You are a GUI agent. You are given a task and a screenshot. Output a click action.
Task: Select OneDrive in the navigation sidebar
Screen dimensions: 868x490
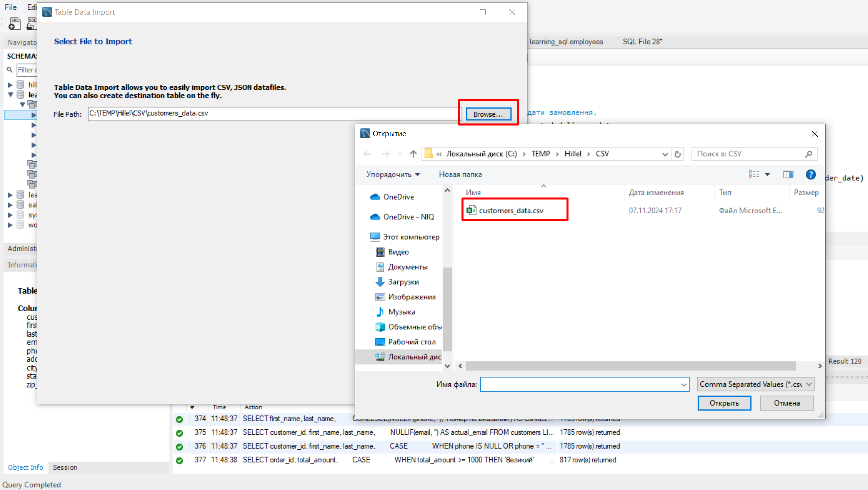point(400,197)
